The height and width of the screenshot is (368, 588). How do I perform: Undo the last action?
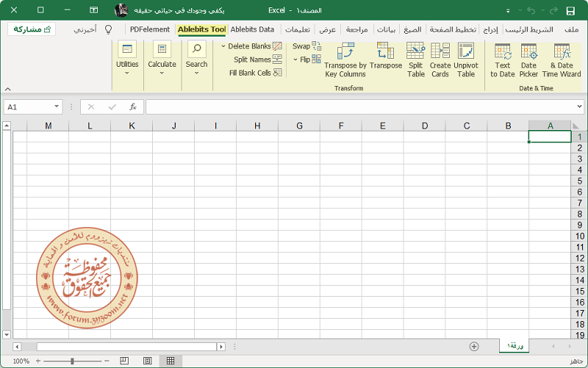[531, 10]
